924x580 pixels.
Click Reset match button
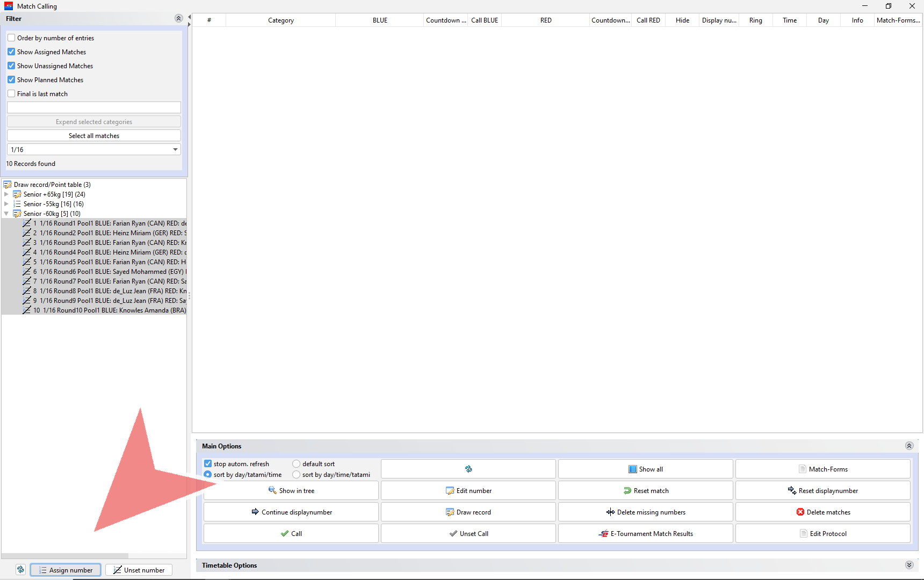coord(645,490)
